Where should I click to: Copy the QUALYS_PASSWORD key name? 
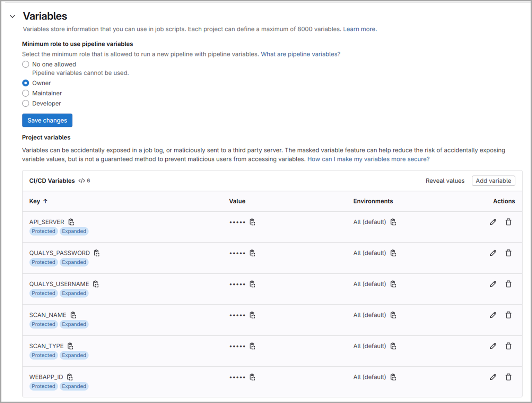coord(97,253)
